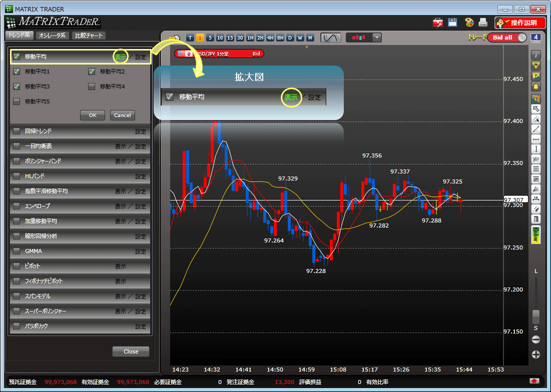This screenshot has height=392, width=551.
Task: Toggle the 移動平均 main checkbox
Action: 17,56
